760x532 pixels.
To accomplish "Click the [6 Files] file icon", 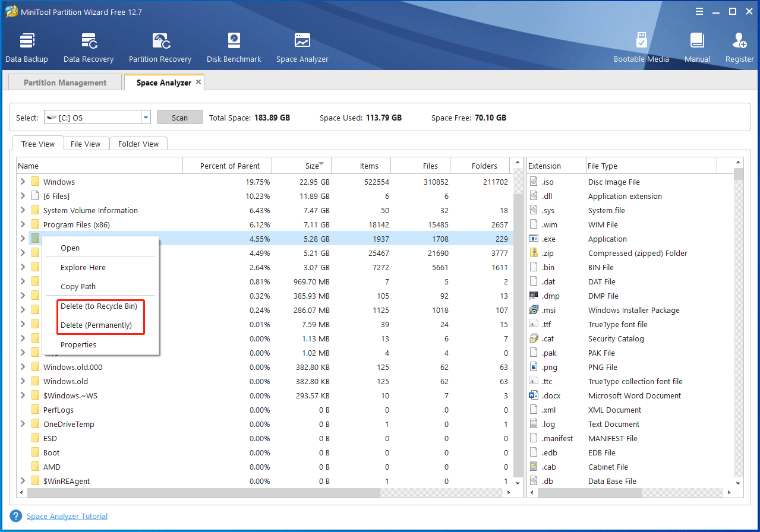I will pos(36,196).
